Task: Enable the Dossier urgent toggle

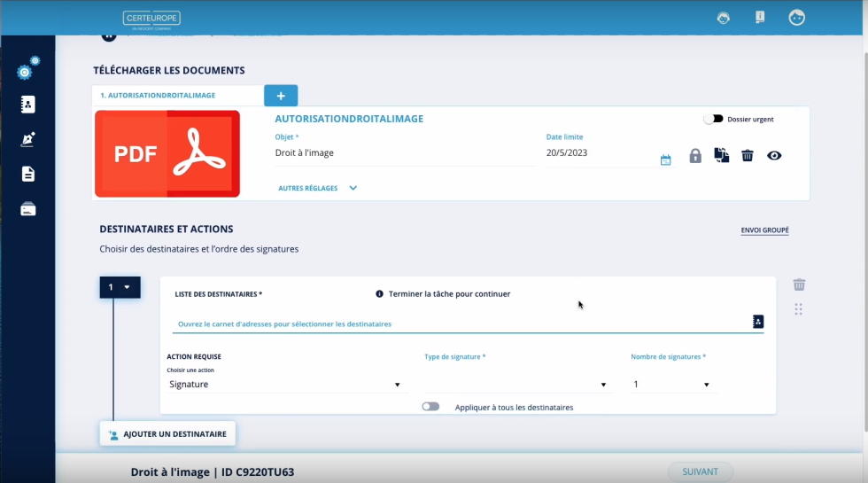Action: (713, 119)
